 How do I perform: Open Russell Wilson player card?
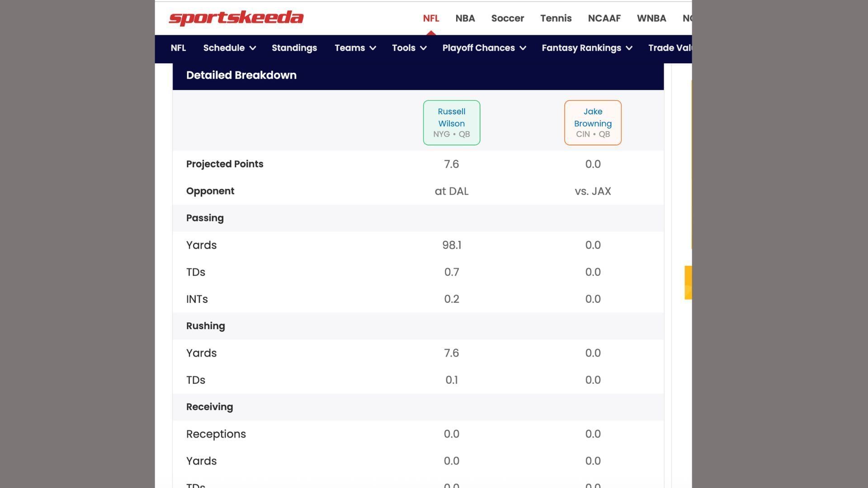tap(451, 122)
